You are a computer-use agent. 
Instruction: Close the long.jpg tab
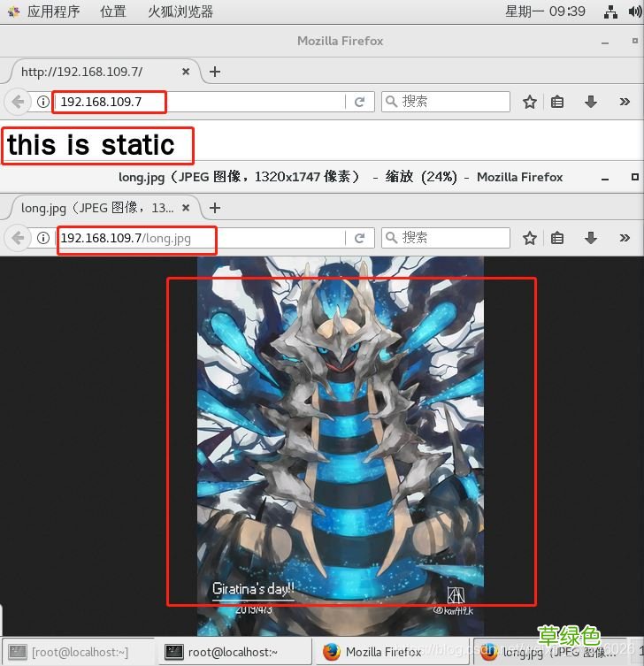186,208
